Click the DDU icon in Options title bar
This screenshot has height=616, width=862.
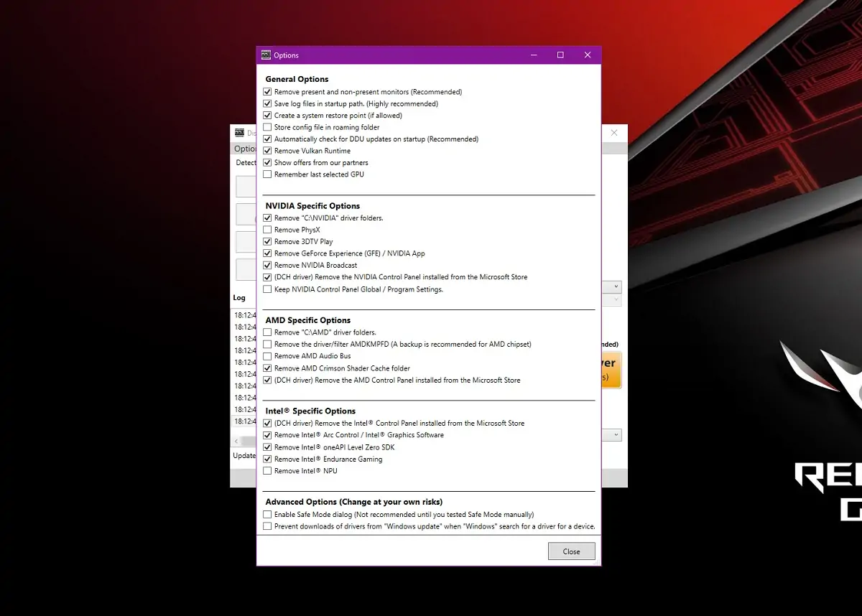266,55
